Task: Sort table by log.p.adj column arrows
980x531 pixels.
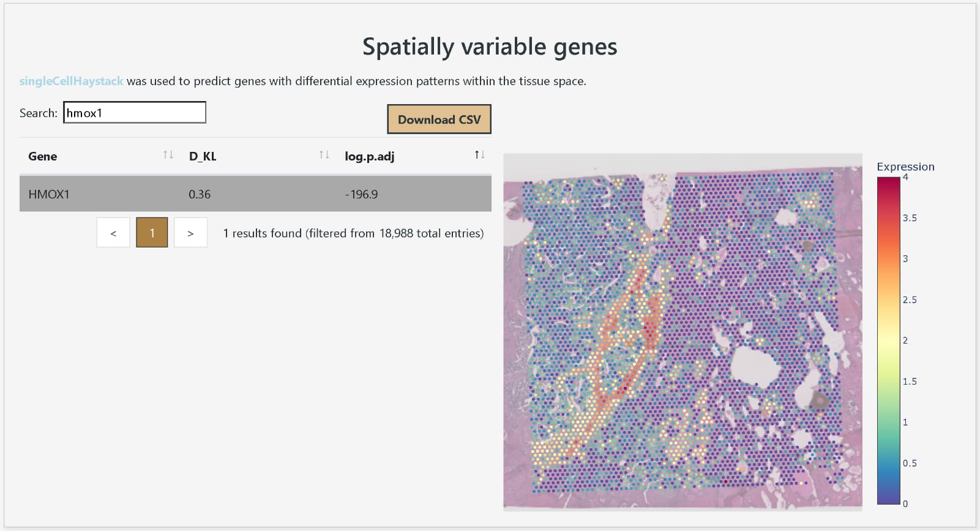Action: pos(480,155)
